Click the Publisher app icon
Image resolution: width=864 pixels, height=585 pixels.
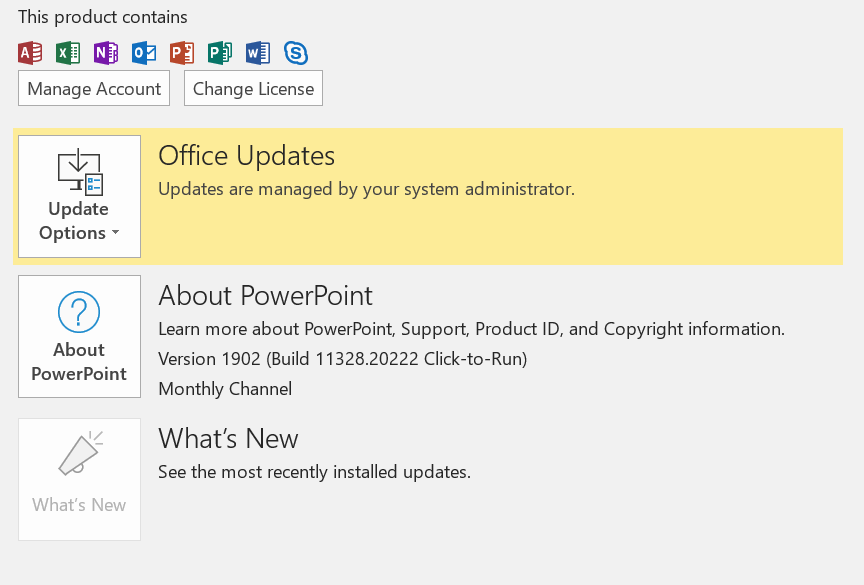pos(220,53)
